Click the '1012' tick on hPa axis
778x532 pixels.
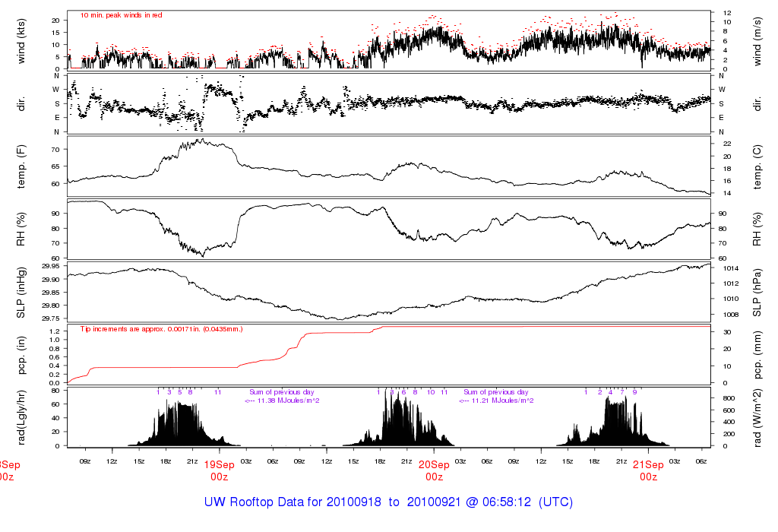[x=730, y=284]
